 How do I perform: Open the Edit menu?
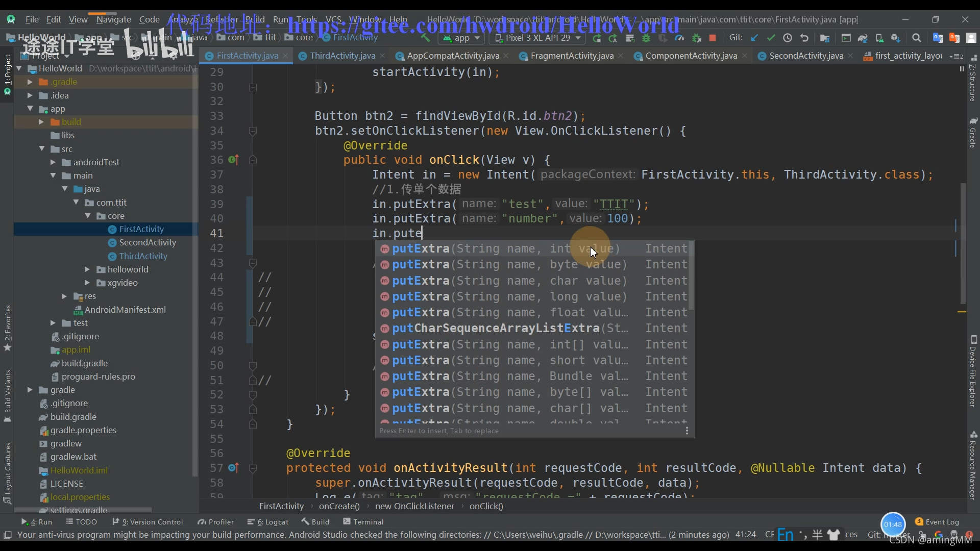click(x=54, y=19)
